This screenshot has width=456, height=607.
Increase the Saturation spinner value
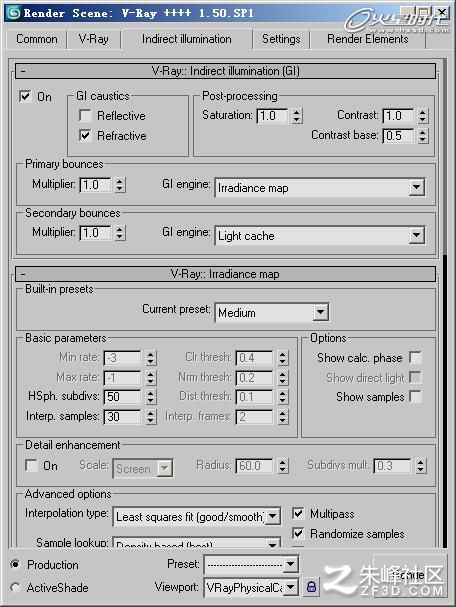(297, 112)
